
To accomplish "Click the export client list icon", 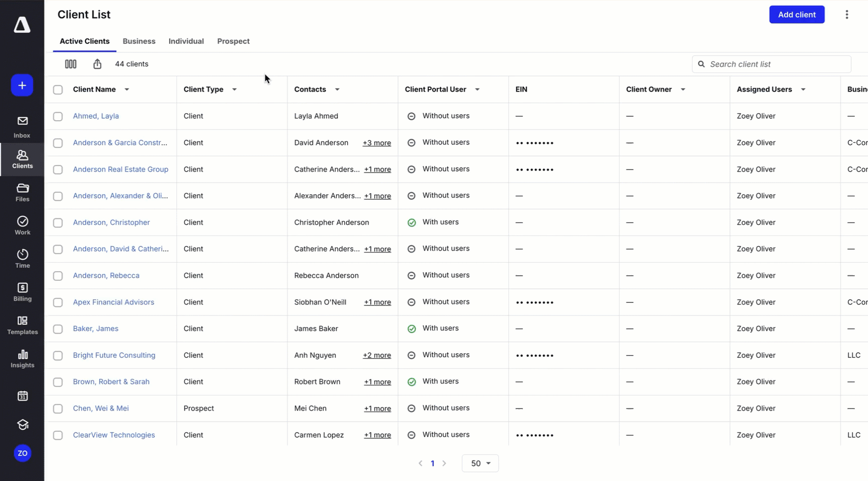I will click(x=97, y=64).
